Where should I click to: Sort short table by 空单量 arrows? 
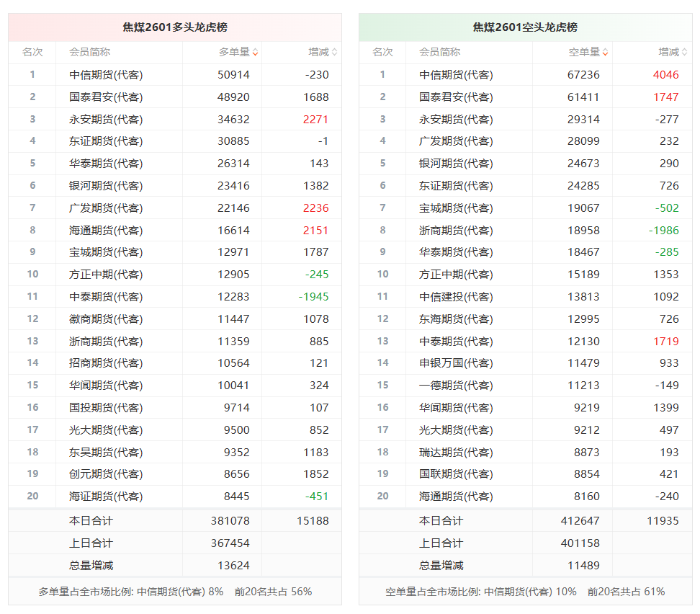pyautogui.click(x=605, y=53)
